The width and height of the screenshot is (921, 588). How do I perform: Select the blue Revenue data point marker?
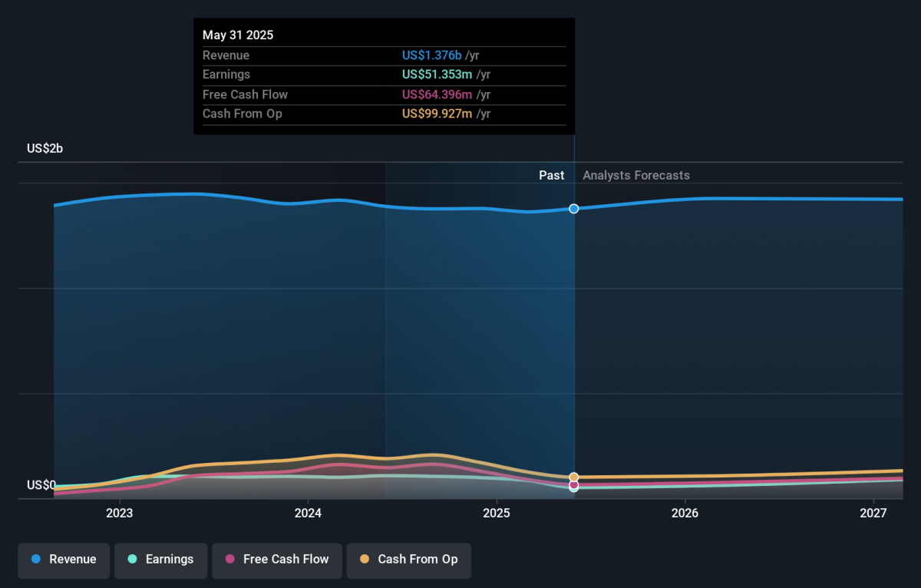point(574,209)
